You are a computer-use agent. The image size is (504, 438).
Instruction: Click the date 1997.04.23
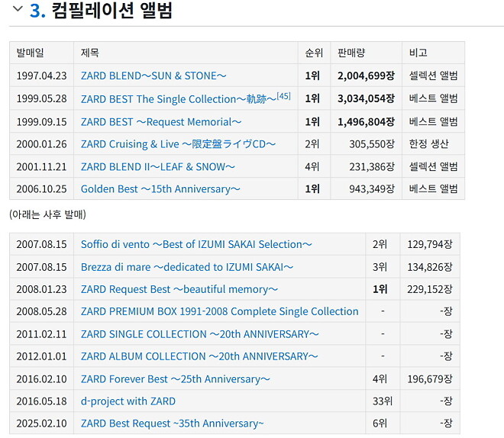coord(42,76)
